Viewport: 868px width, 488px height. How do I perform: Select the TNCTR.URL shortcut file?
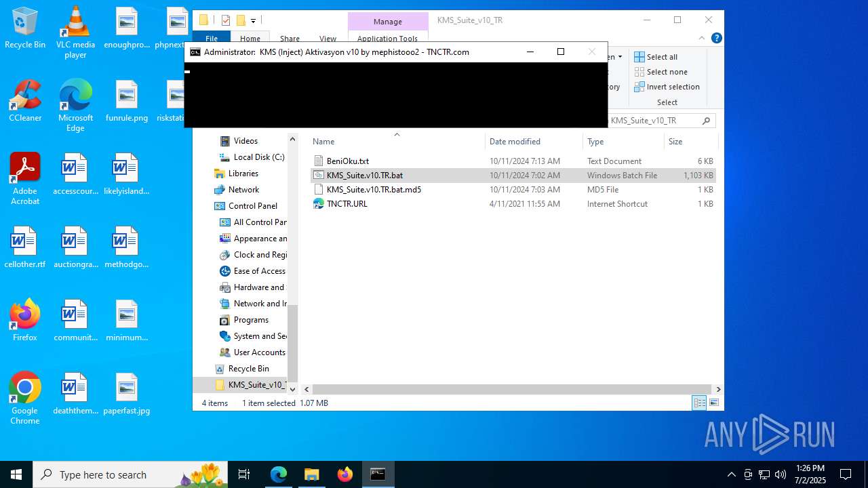point(513,203)
